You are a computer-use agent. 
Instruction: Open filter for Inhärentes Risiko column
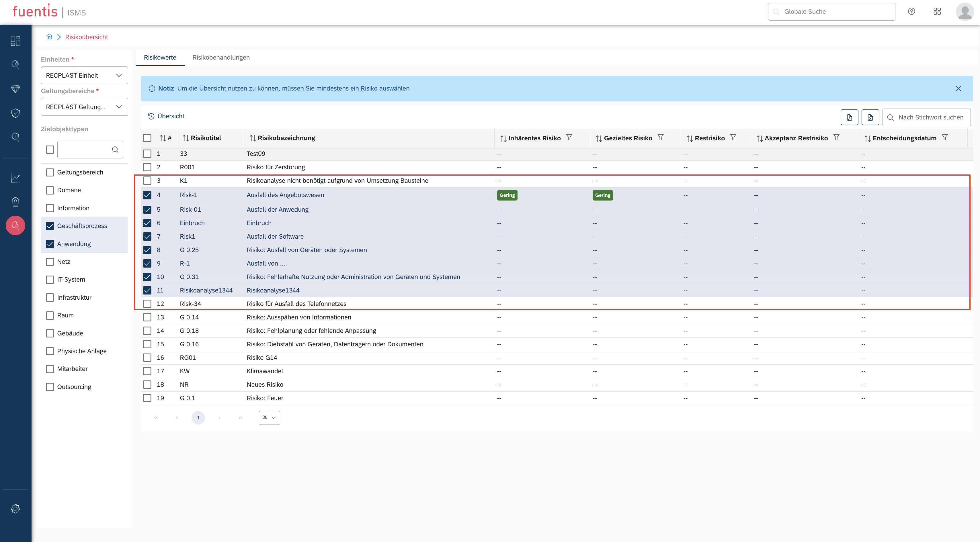point(569,138)
